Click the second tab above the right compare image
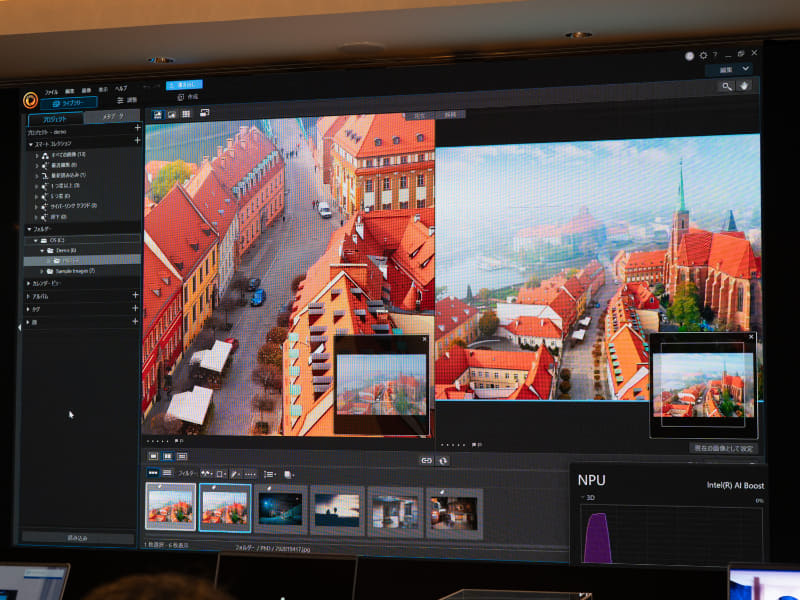This screenshot has width=800, height=600. pos(450,115)
